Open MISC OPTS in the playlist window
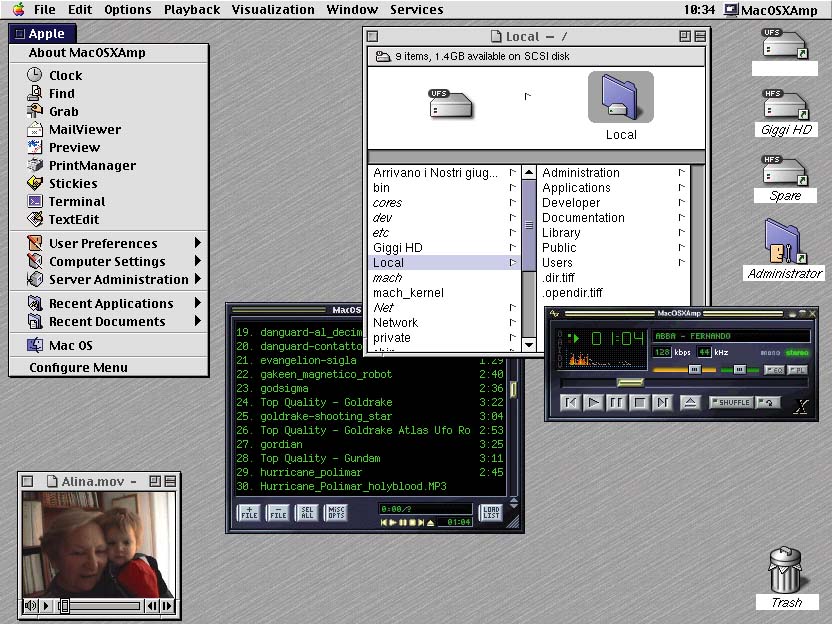The width and height of the screenshot is (832, 624). click(x=336, y=513)
